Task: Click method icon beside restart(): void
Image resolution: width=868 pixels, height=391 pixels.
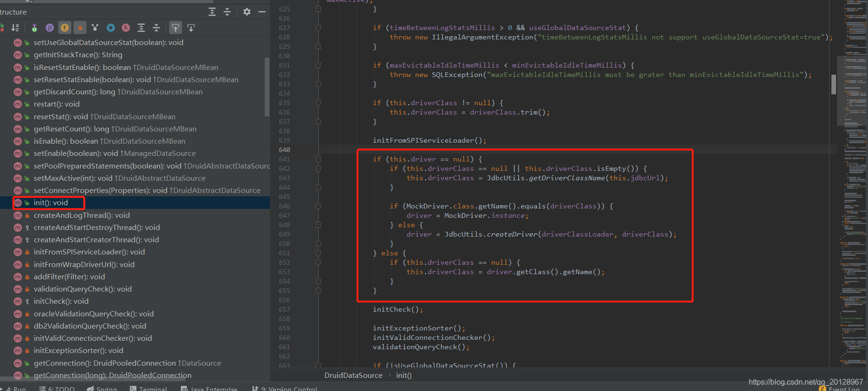Action: 18,104
